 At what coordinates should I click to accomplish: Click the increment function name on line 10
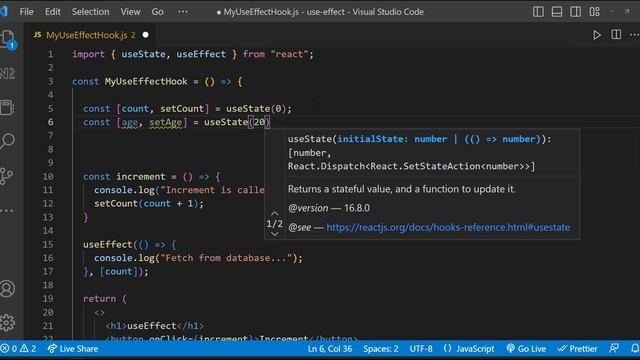[141, 176]
